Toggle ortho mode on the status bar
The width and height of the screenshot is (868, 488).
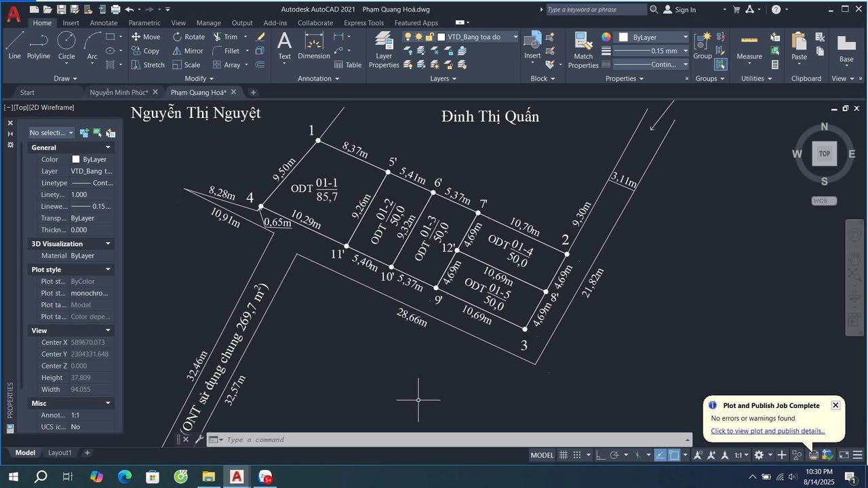pos(601,455)
